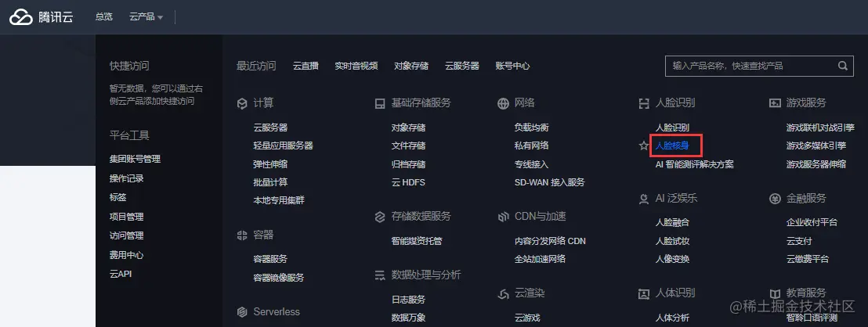This screenshot has height=327, width=868.
Task: Click the 云渲染 category icon
Action: pos(503,294)
